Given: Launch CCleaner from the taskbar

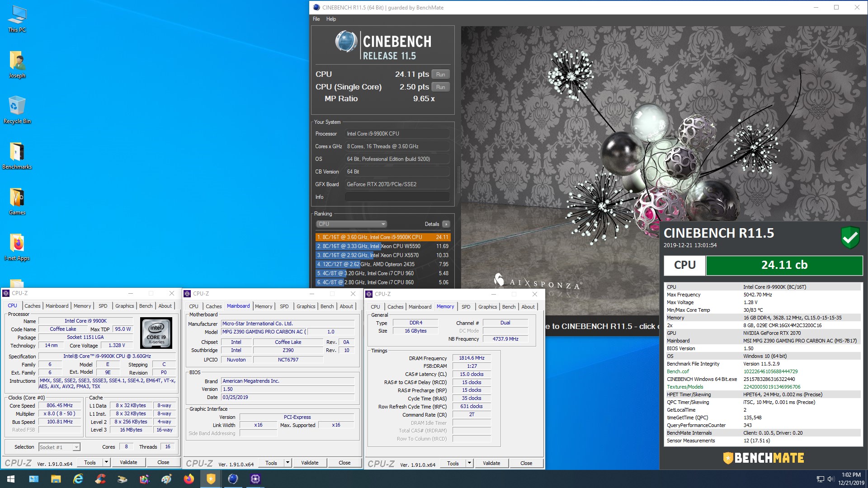Looking at the screenshot, I should tap(100, 479).
